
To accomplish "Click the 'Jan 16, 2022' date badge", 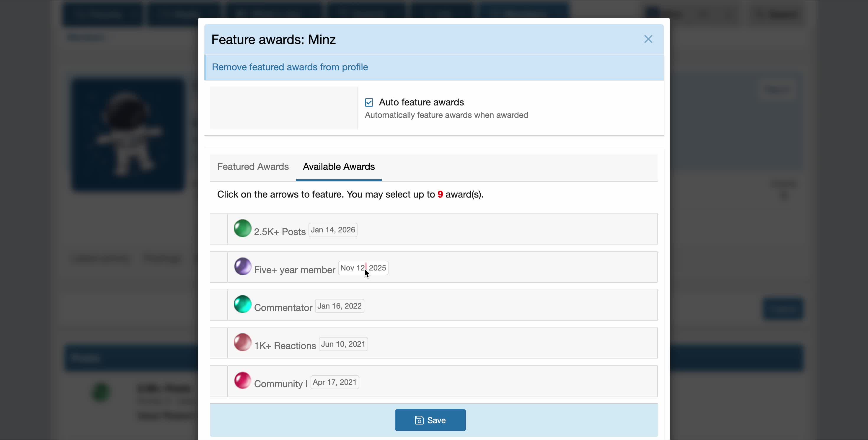I will pyautogui.click(x=339, y=306).
